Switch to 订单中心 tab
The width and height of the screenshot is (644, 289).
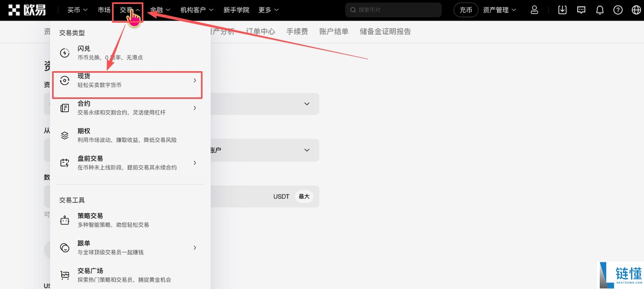click(x=260, y=31)
